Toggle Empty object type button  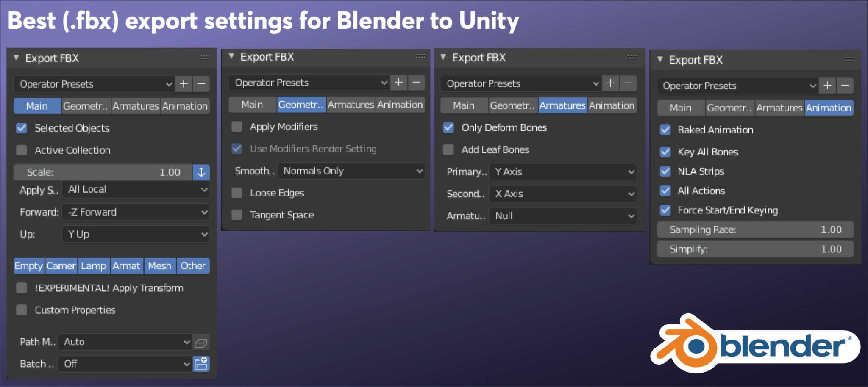pyautogui.click(x=29, y=266)
